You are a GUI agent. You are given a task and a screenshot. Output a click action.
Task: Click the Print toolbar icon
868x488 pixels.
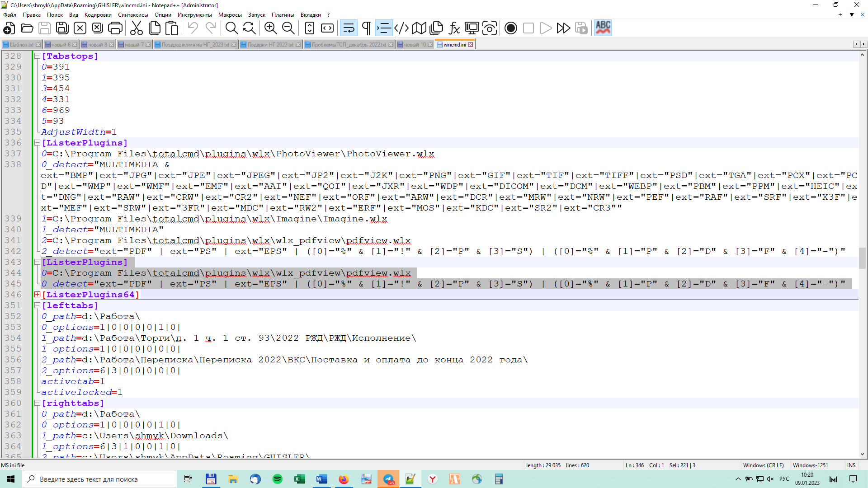[115, 28]
